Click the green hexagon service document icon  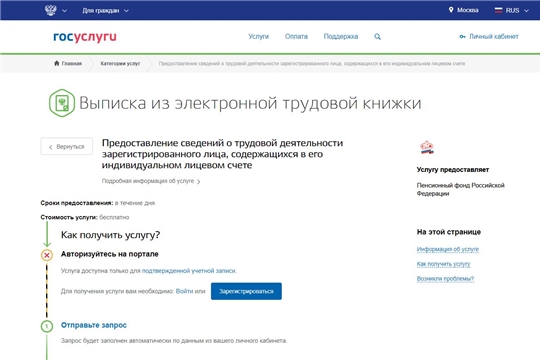point(62,103)
